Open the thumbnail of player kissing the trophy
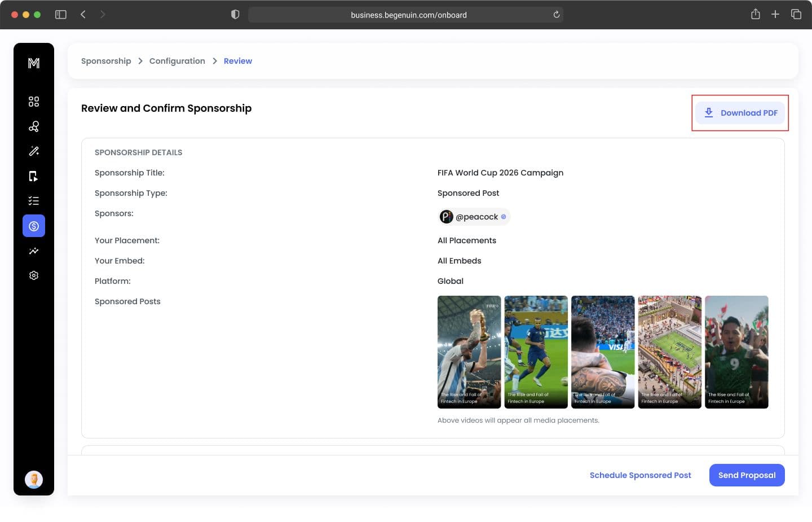The height and width of the screenshot is (522, 812). pos(469,352)
